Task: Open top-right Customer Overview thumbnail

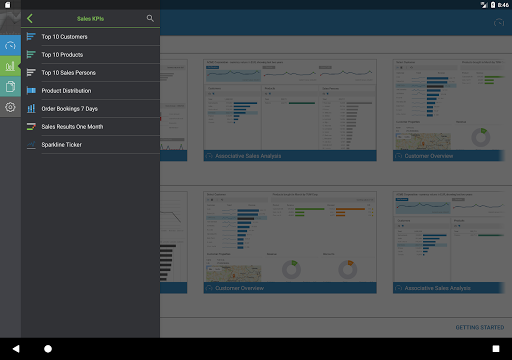Action: tap(448, 110)
